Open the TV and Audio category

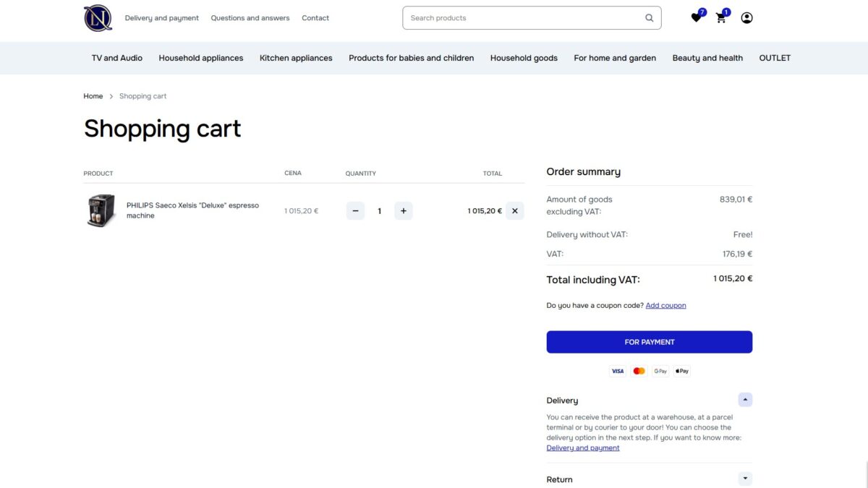[x=117, y=58]
